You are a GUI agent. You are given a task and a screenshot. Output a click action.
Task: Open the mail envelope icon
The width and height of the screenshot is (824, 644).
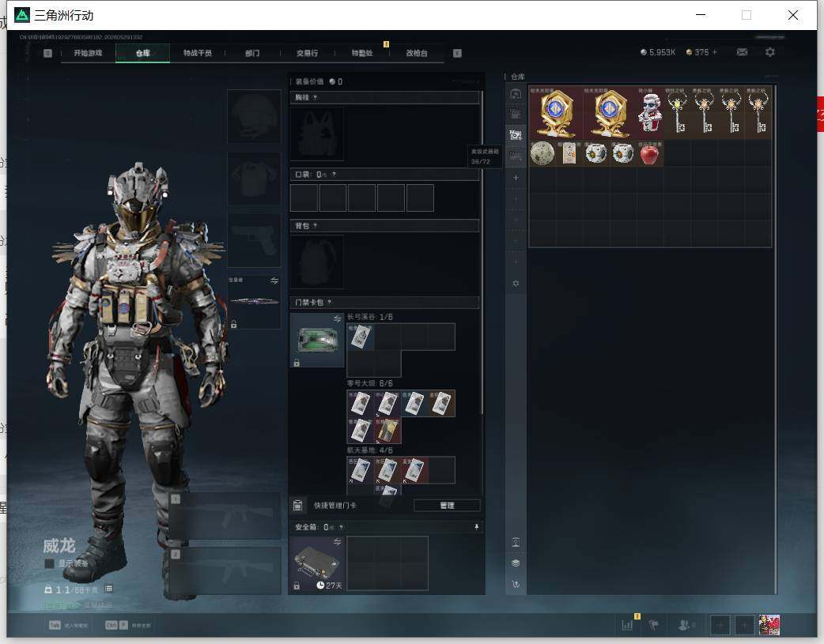click(x=742, y=52)
